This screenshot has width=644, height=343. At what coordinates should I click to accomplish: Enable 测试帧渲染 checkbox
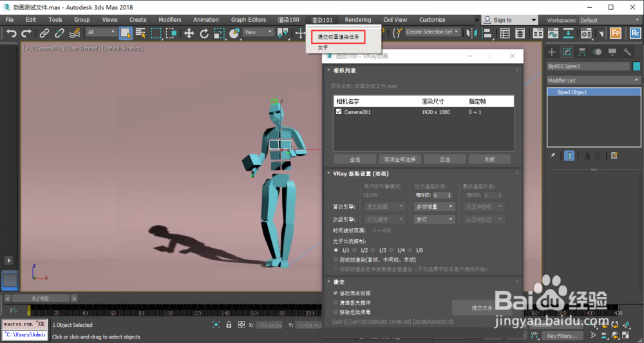[336, 260]
